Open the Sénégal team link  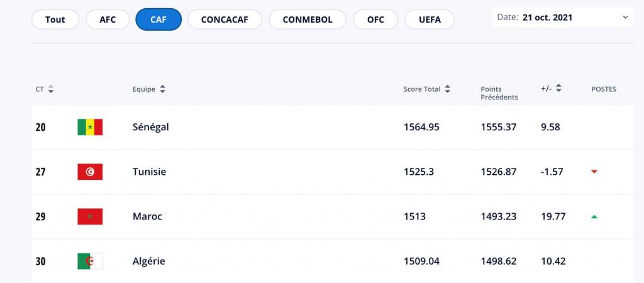[151, 127]
